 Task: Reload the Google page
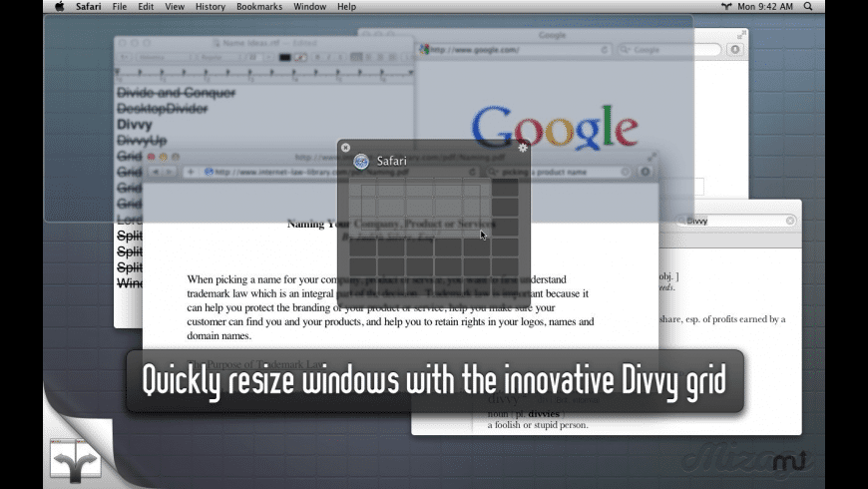604,50
